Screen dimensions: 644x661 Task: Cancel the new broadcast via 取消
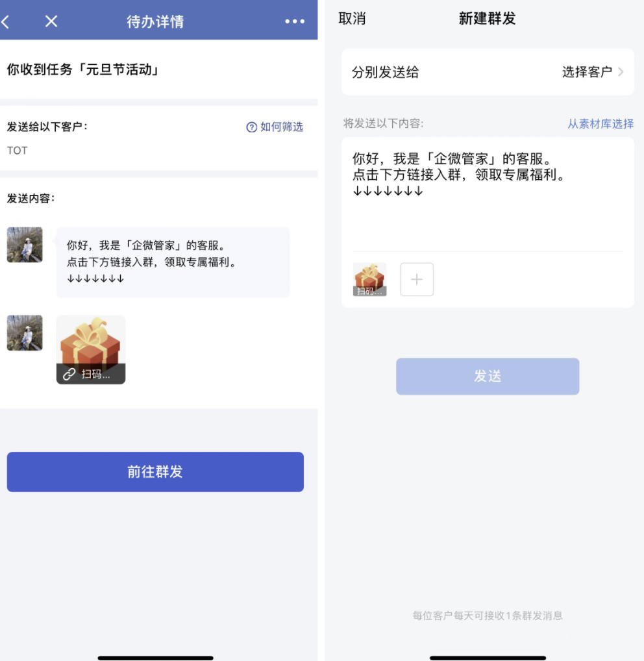click(x=352, y=19)
